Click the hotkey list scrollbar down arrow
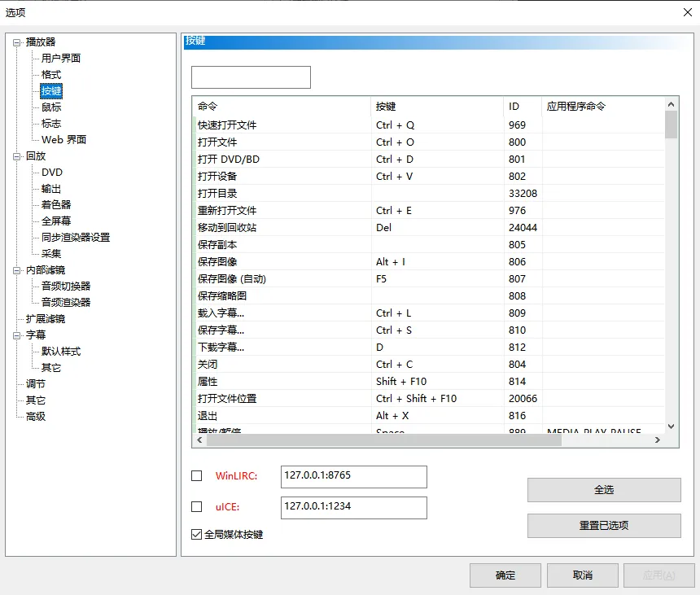 click(x=670, y=426)
